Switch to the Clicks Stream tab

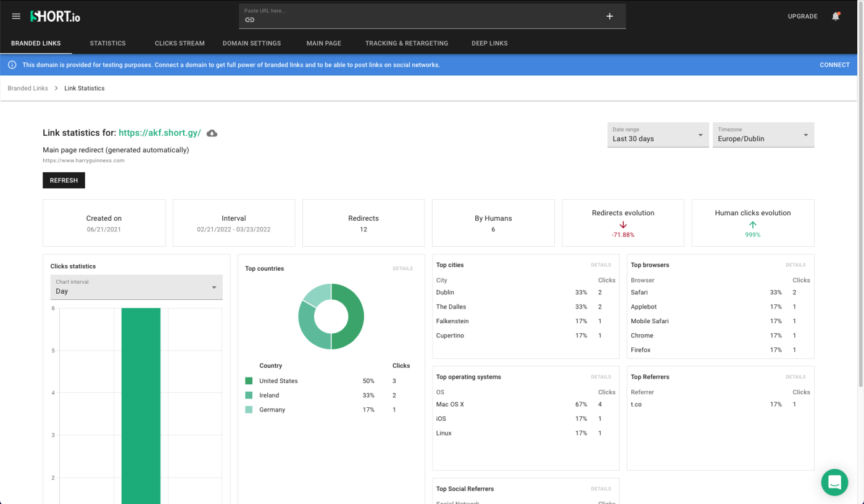[x=180, y=43]
